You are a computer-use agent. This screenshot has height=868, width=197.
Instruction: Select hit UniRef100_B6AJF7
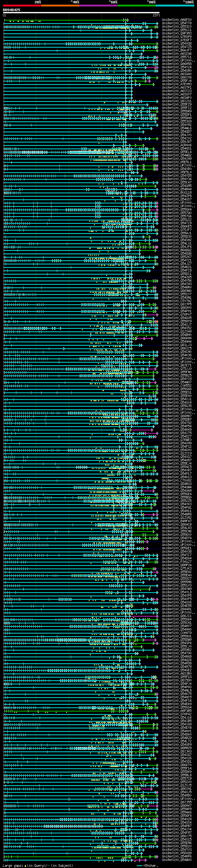[176, 50]
